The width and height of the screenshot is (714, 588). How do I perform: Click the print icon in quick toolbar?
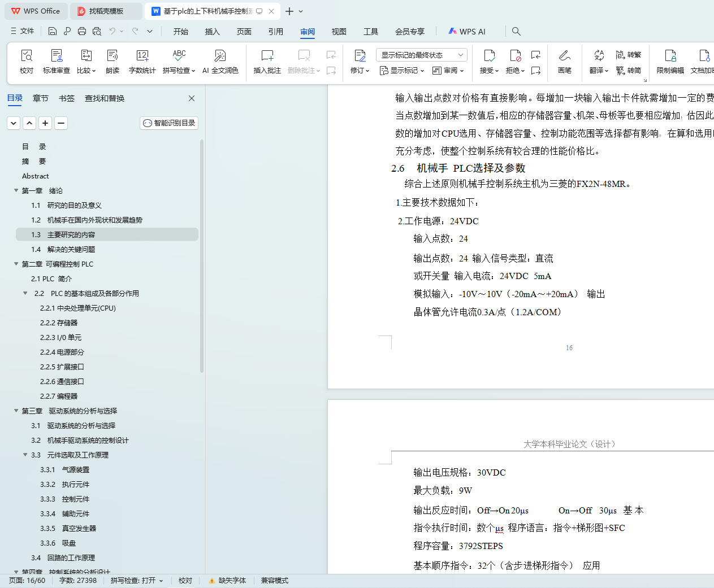pos(82,32)
